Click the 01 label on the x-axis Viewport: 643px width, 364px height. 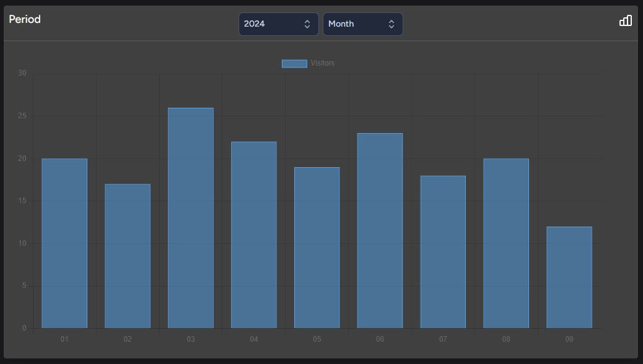(x=64, y=339)
